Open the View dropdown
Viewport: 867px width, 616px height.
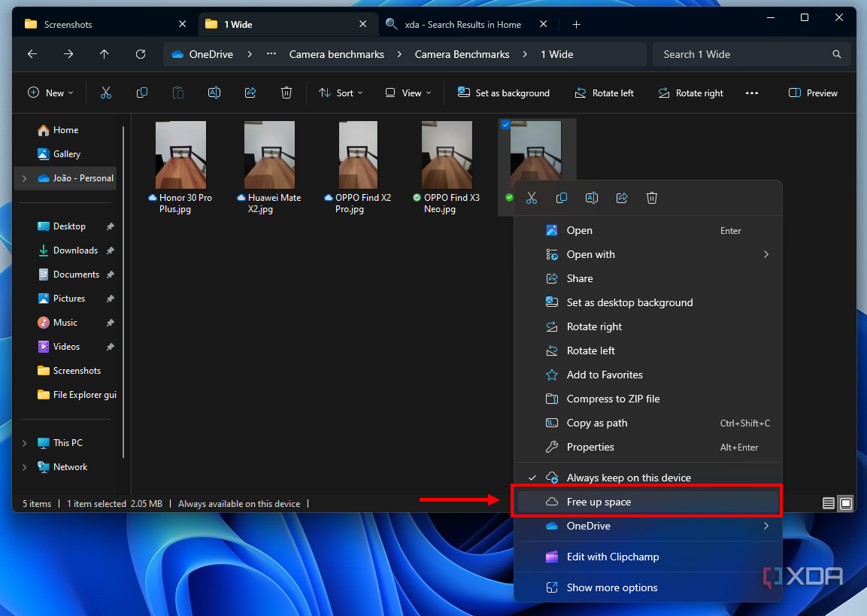click(x=407, y=93)
